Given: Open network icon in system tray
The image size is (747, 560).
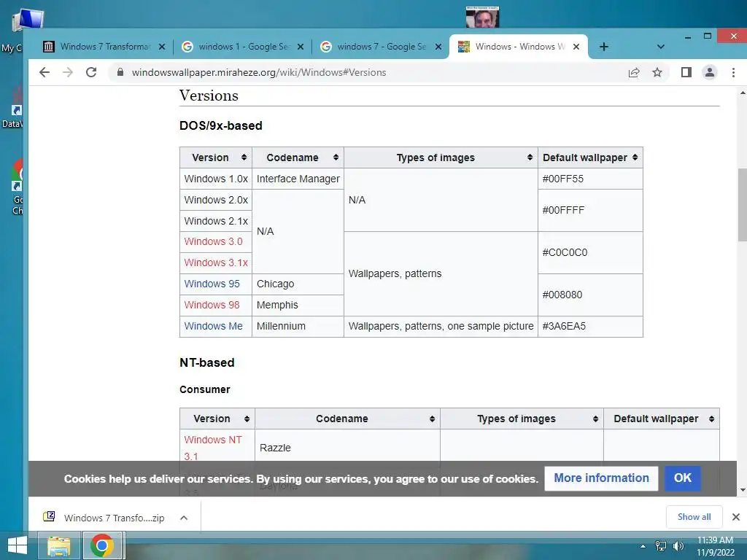Looking at the screenshot, I should [661, 546].
